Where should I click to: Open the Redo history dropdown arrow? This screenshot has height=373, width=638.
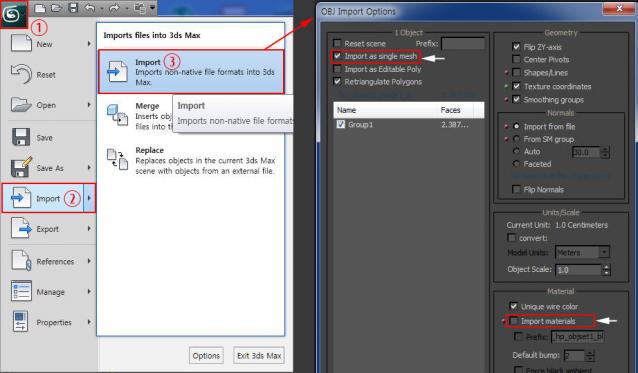(127, 8)
